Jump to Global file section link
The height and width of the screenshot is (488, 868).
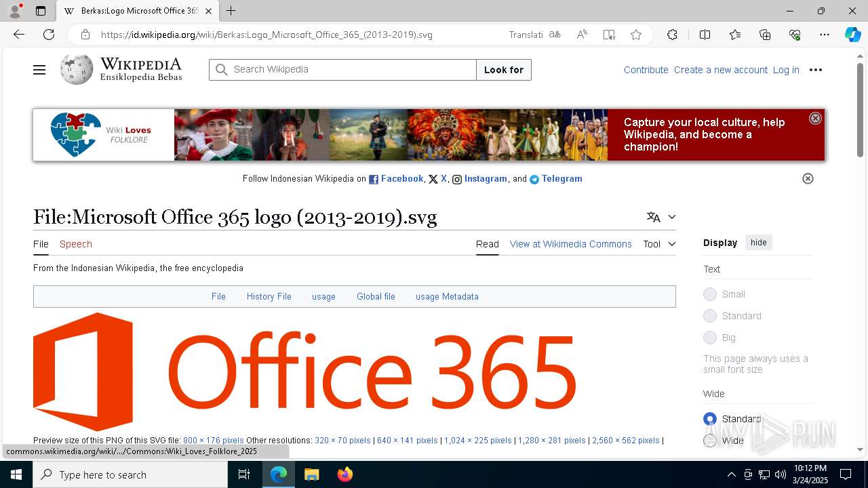376,296
